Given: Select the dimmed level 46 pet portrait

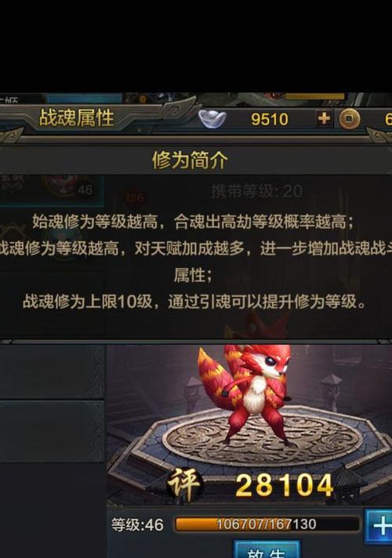Looking at the screenshot, I should pyautogui.click(x=66, y=187).
